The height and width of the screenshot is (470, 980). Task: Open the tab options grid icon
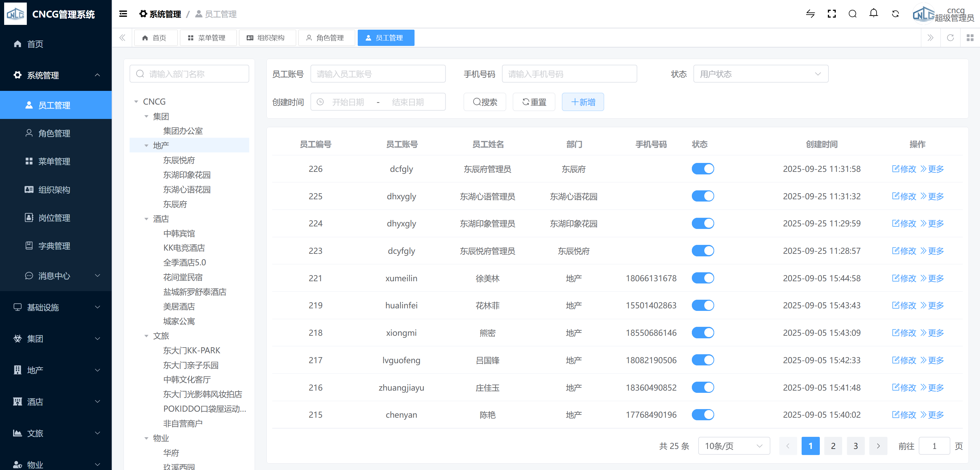coord(970,38)
